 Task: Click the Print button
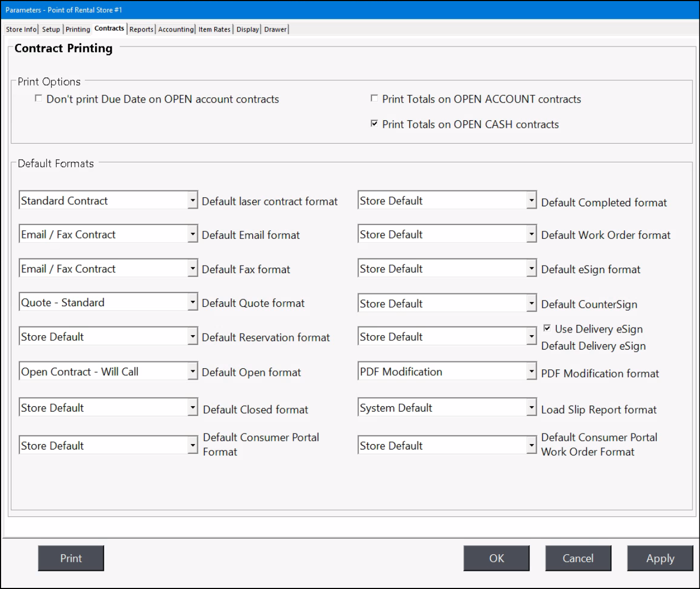[x=71, y=559]
